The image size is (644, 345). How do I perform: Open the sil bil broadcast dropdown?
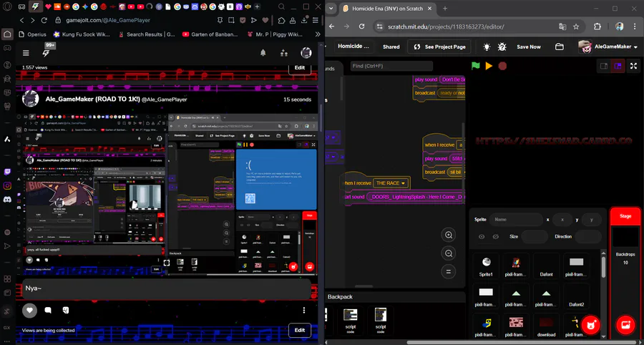456,172
